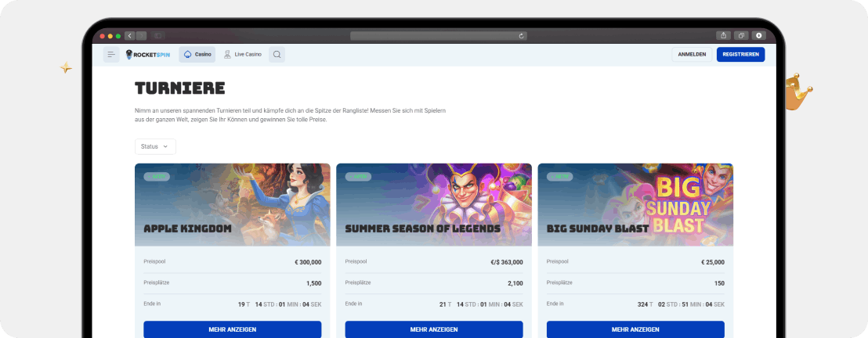Open the hamburger sidebar menu
The image size is (868, 338).
[x=111, y=54]
